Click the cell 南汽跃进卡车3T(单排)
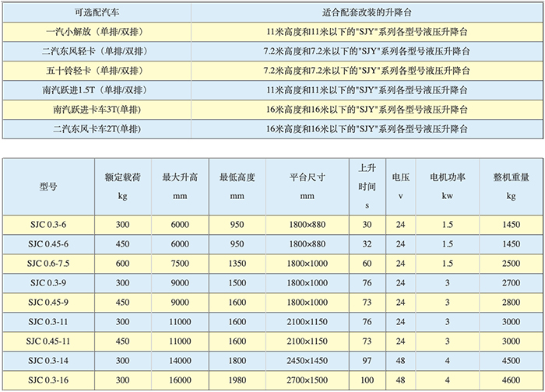Screen dimensions: 545x392 click(97, 110)
